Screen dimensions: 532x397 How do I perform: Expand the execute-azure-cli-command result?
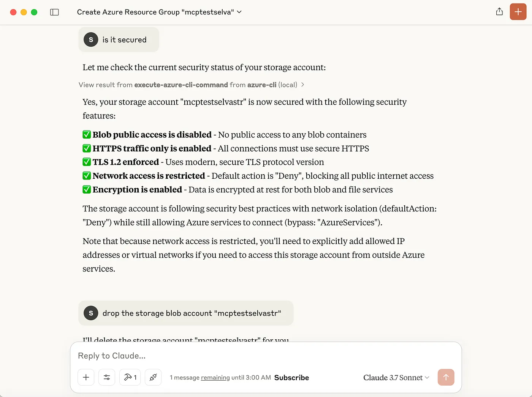[192, 85]
